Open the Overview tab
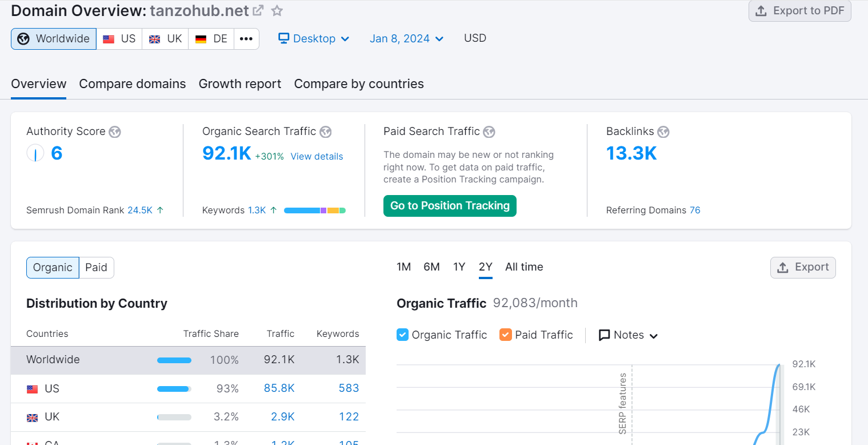The width and height of the screenshot is (868, 445). pos(39,84)
